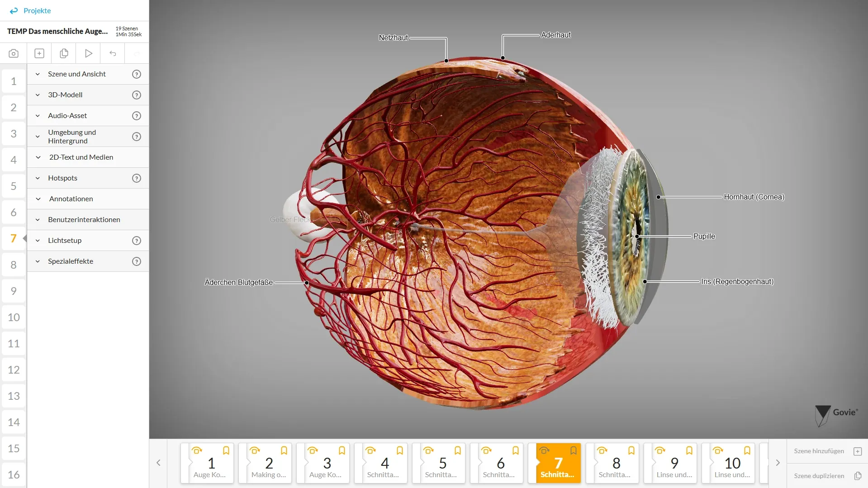The image size is (868, 488).
Task: Open help icon next to Hotspots
Action: (136, 178)
